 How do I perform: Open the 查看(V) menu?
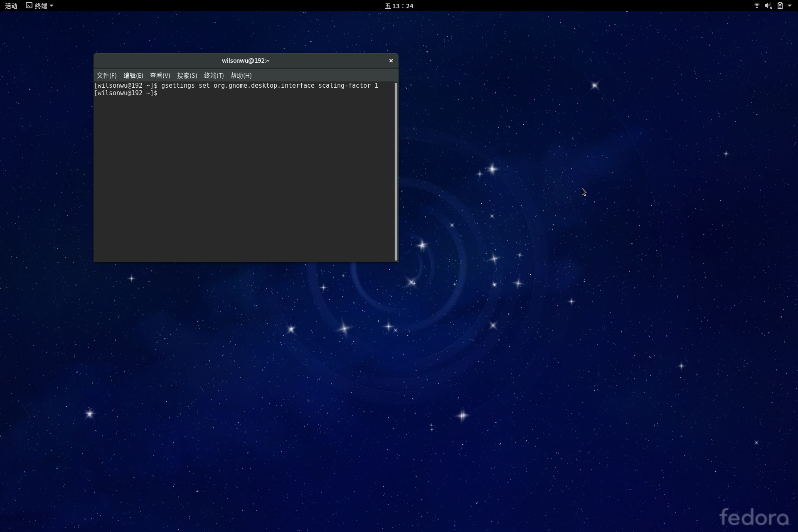[x=160, y=76]
